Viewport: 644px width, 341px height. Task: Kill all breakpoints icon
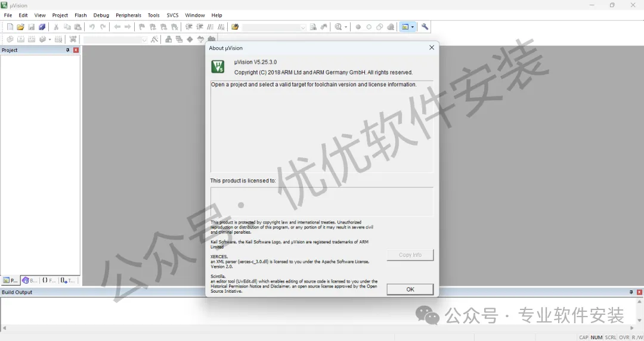tap(391, 27)
